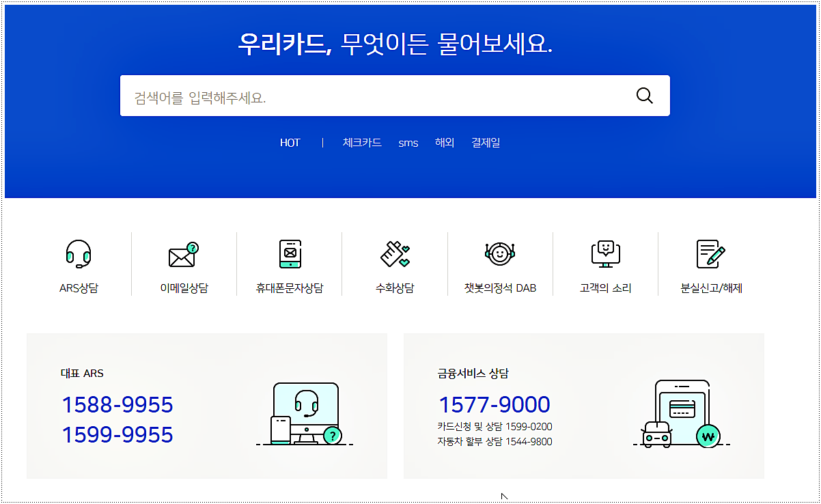Click the phone number 1588-9955
821x504 pixels.
[117, 405]
